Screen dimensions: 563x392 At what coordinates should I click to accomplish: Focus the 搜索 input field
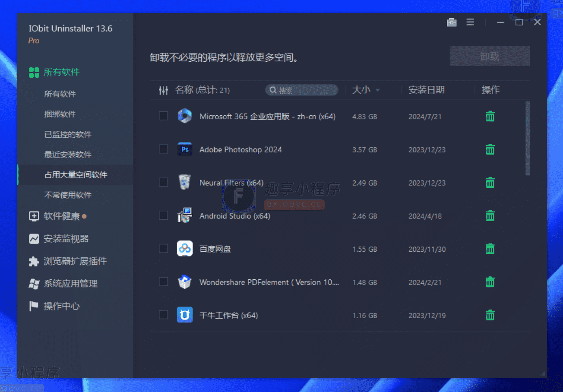(302, 90)
